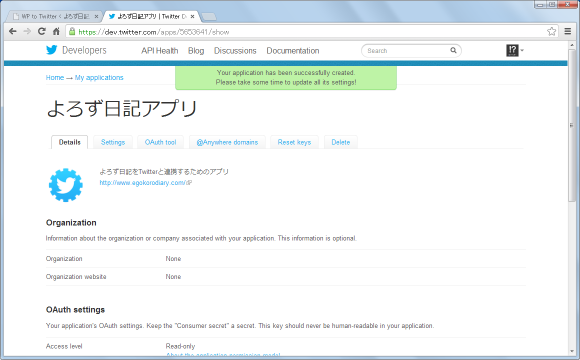Click the Read-only access level value

tap(180, 346)
